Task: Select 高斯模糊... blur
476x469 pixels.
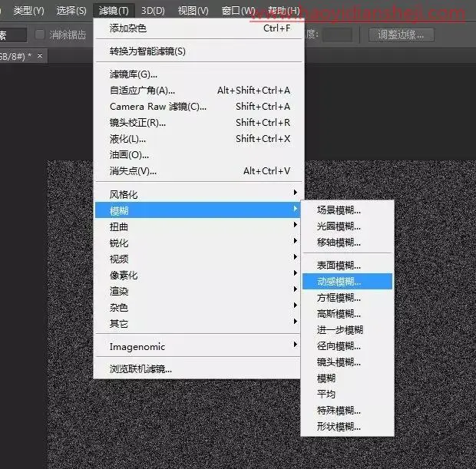Action: 348,314
